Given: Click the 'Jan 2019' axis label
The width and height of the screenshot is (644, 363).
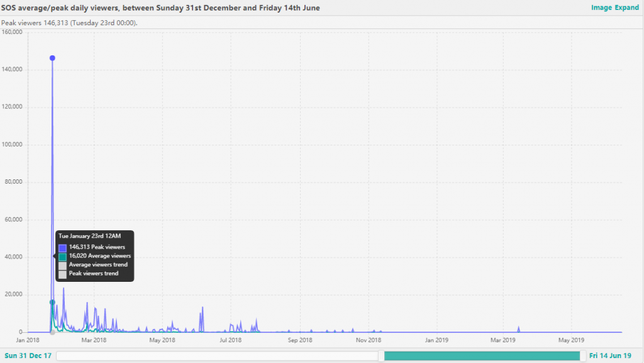Looking at the screenshot, I should [x=436, y=340].
